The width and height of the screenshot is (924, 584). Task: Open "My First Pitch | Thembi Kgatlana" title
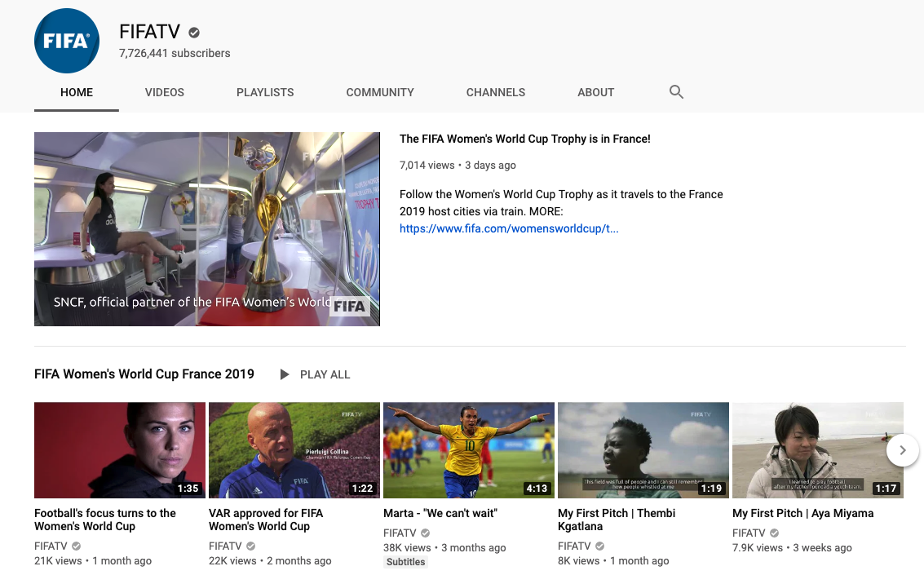(617, 520)
